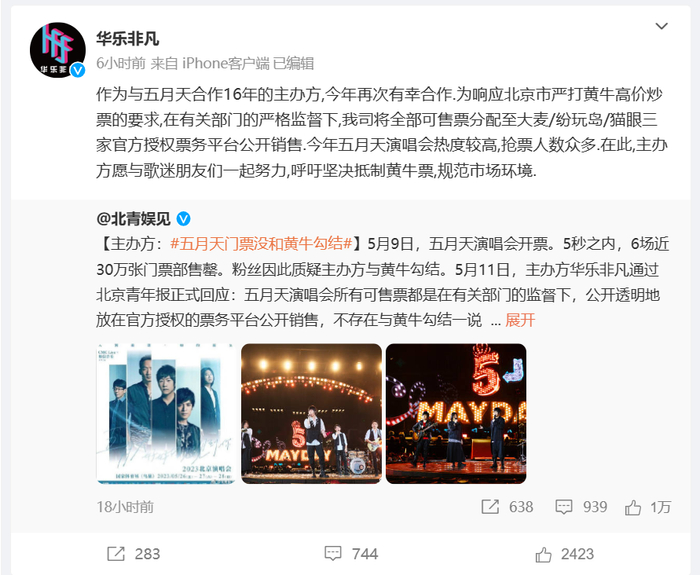The image size is (700, 575).
Task: View the Mayday concert poster thumbnail
Action: click(x=167, y=413)
